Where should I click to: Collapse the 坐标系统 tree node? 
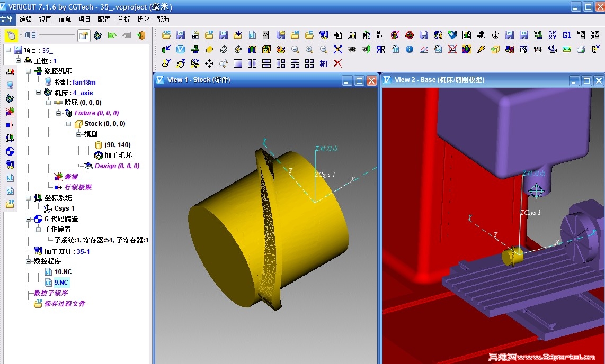28,198
